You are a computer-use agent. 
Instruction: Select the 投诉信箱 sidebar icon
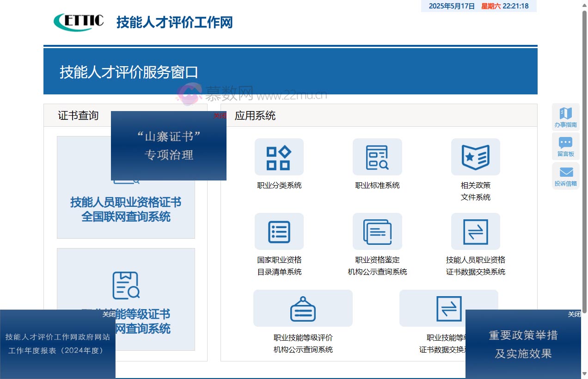(x=565, y=175)
